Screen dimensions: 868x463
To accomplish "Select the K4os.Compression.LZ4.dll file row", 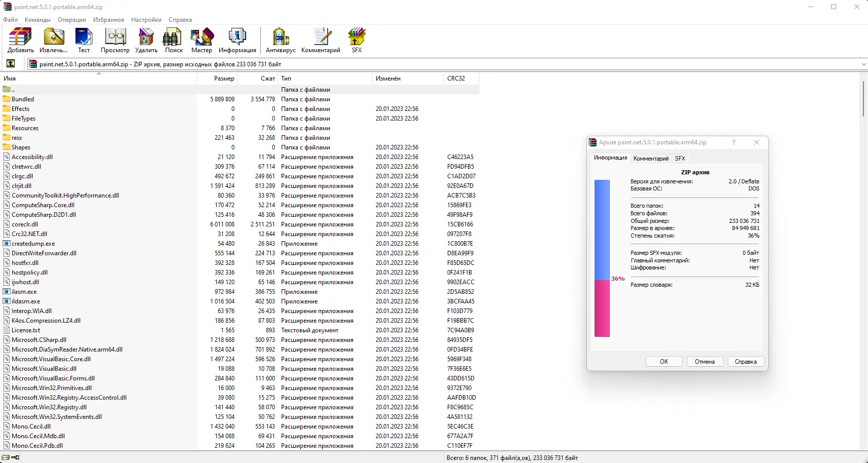I will [x=240, y=321].
